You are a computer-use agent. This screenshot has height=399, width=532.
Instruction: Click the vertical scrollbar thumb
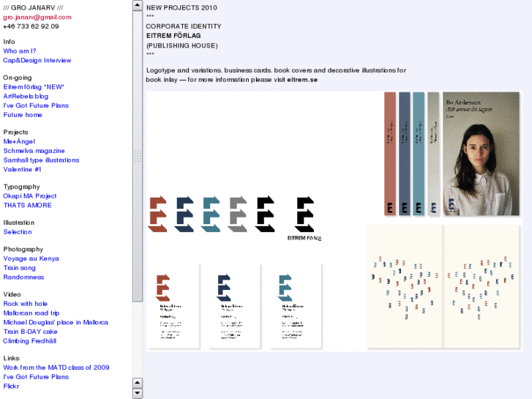[x=138, y=156]
